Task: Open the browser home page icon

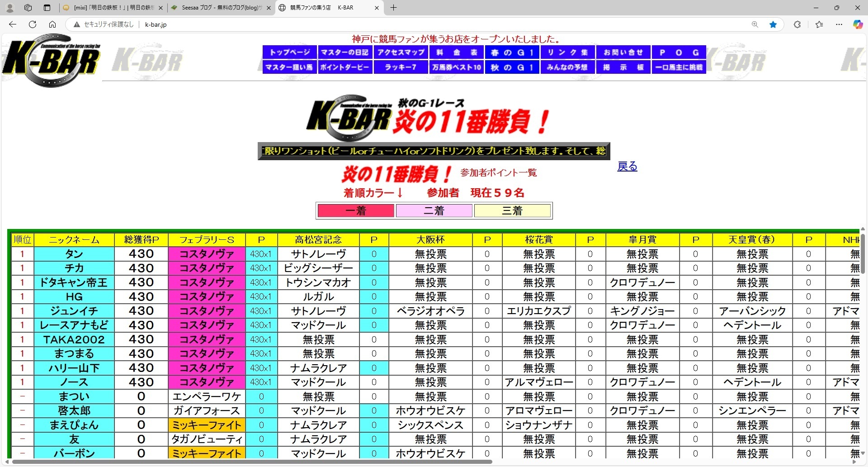Action: click(52, 24)
